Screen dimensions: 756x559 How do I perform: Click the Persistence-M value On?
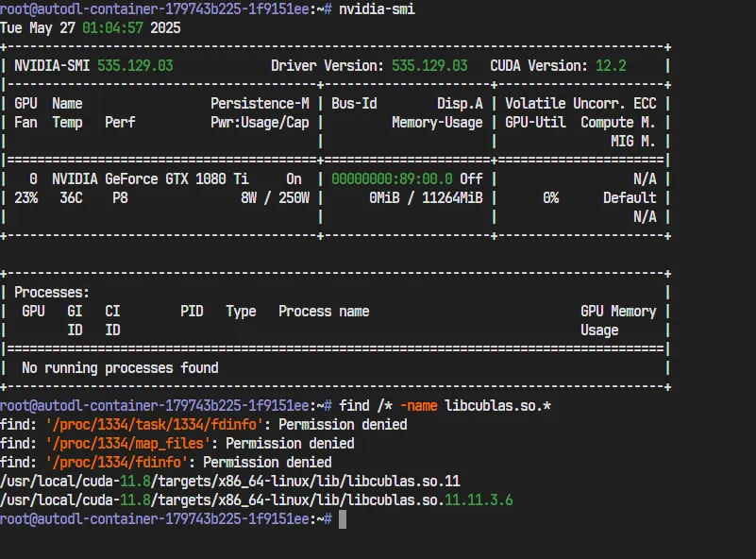click(294, 179)
